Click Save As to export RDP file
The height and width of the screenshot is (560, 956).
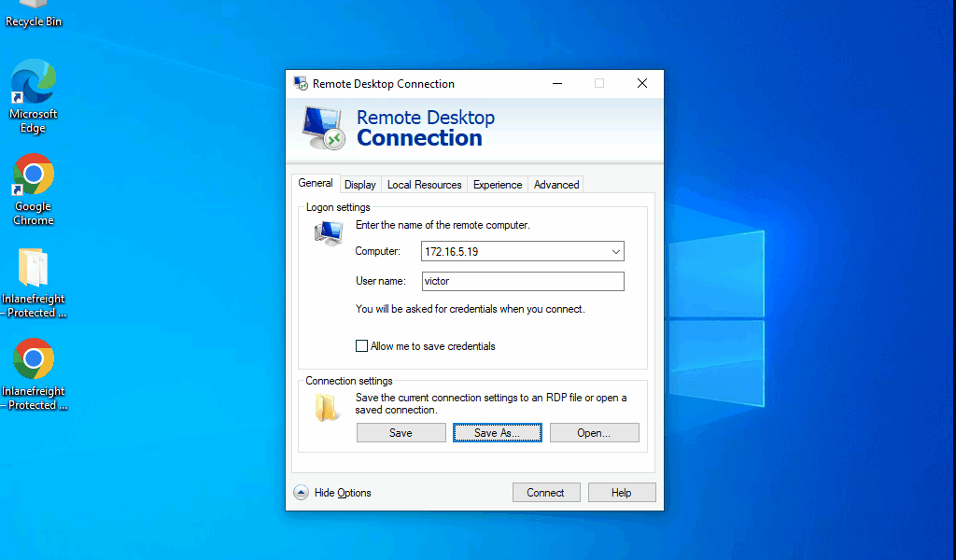497,433
